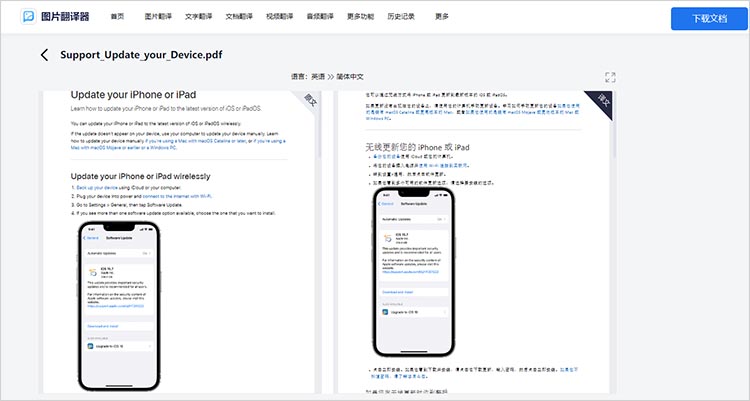This screenshot has height=401, width=750.
Task: Open the 历史记录 menu item
Action: coord(401,16)
